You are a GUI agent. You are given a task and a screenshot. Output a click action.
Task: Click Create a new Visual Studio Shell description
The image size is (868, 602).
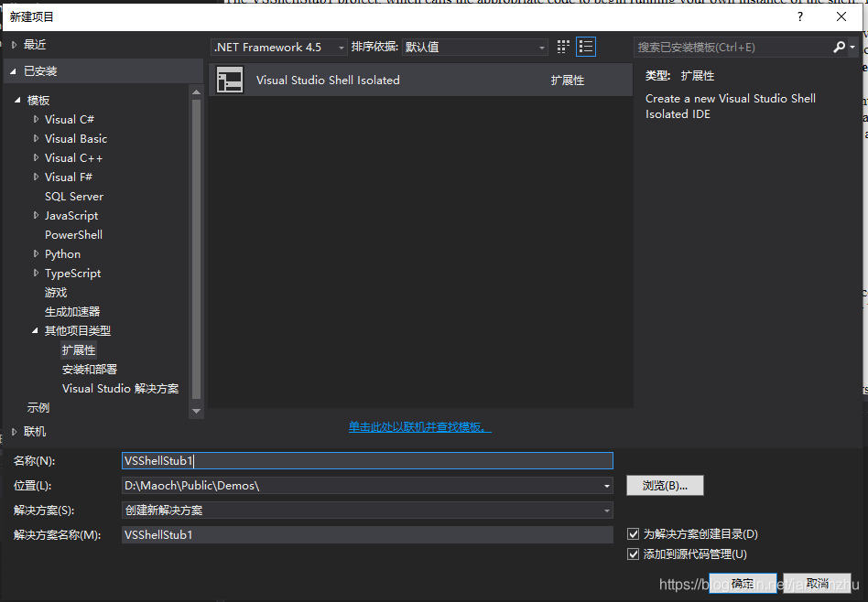pos(730,106)
